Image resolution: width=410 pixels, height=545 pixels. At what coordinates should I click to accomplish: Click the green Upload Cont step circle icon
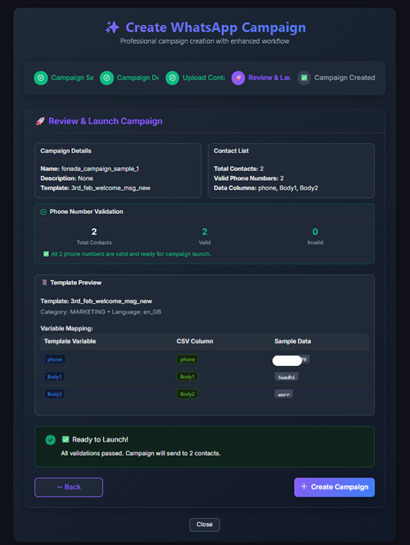click(172, 78)
